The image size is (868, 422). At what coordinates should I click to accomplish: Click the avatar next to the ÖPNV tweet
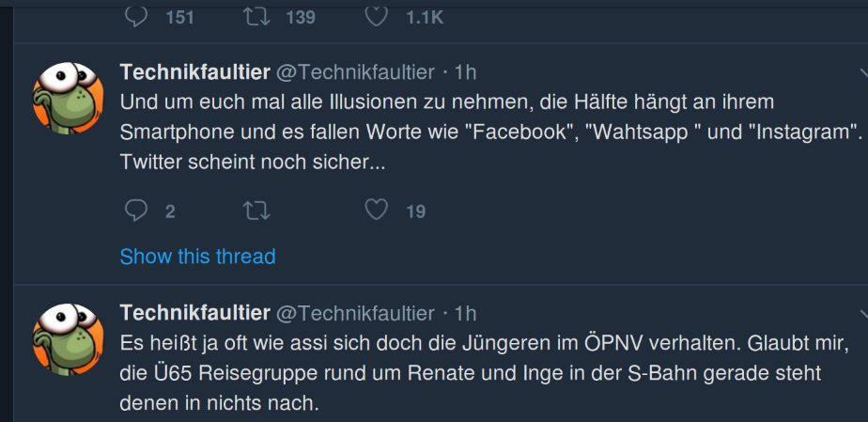pyautogui.click(x=68, y=339)
